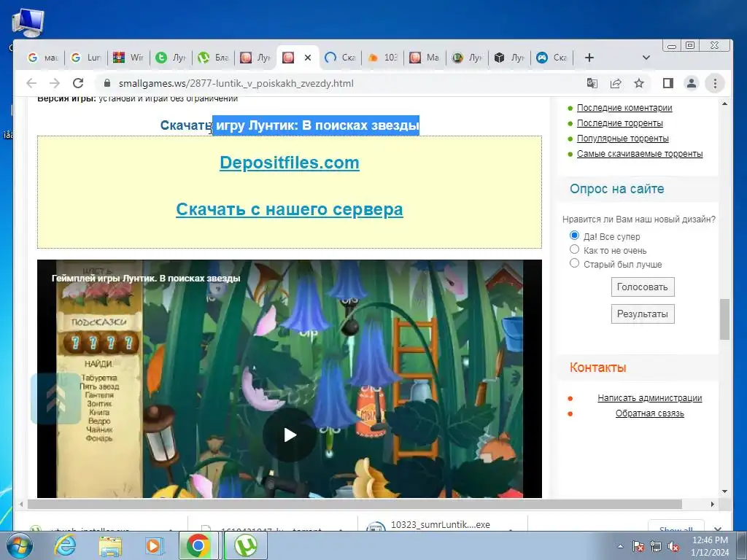Open 'Популярные торренты' link
Viewport: 747px width, 560px height.
(x=623, y=138)
